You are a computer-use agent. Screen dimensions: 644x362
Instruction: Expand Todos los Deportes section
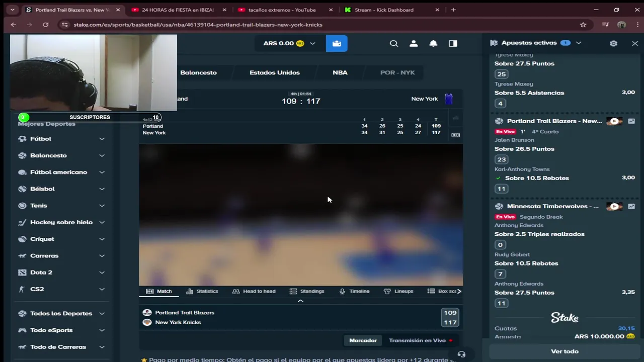click(102, 314)
